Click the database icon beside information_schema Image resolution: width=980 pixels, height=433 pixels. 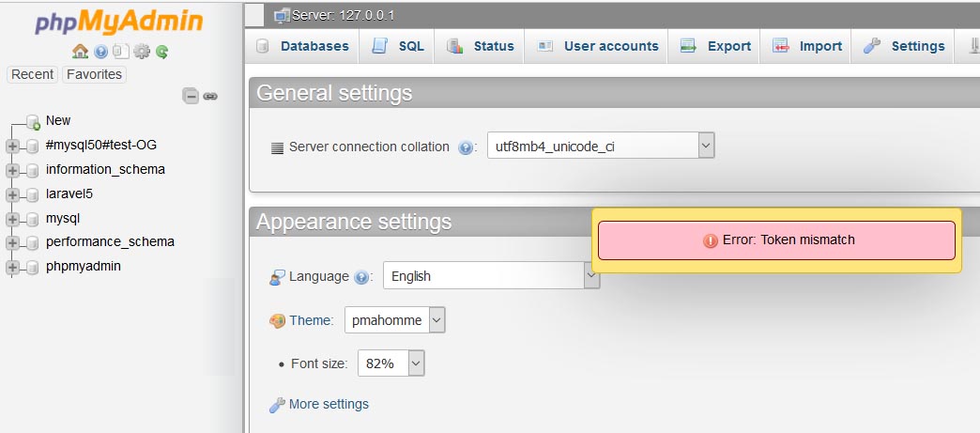coord(33,170)
